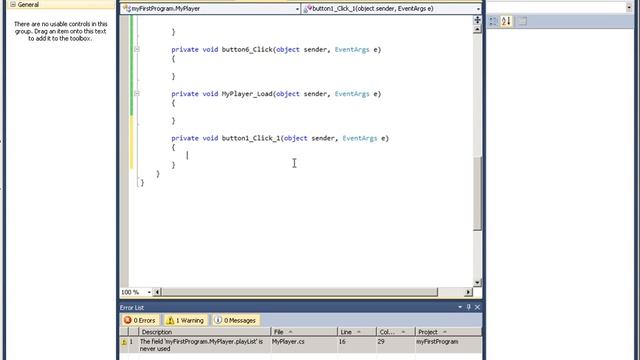Sort Error List by Project column
Screen dimensions: 640x360
coord(448,332)
